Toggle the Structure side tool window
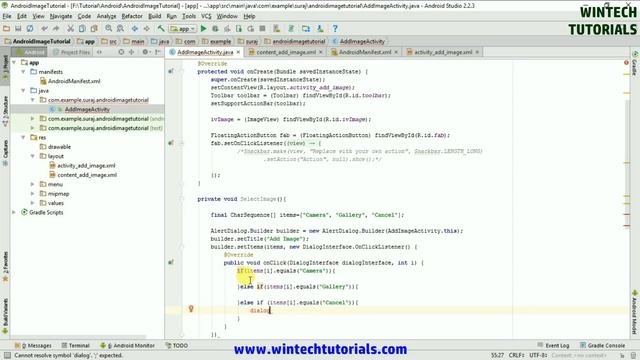The height and width of the screenshot is (360, 640). click(x=5, y=110)
